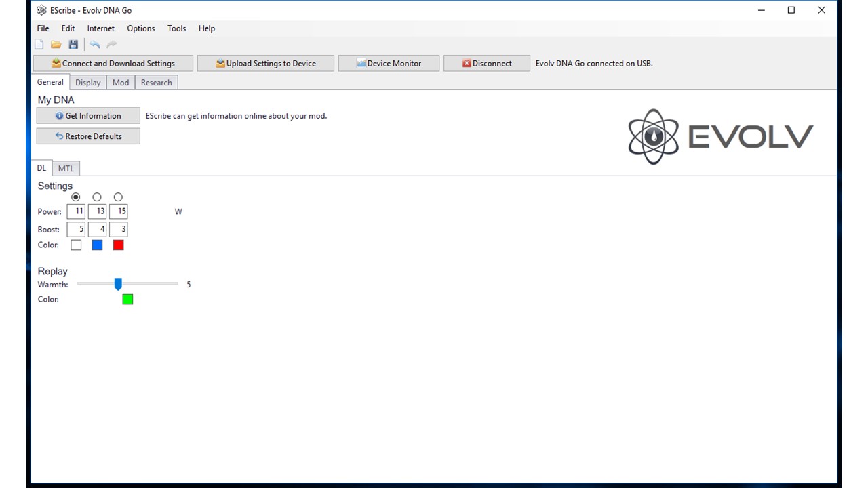
Task: Click the W unit label next to Power
Action: 178,211
